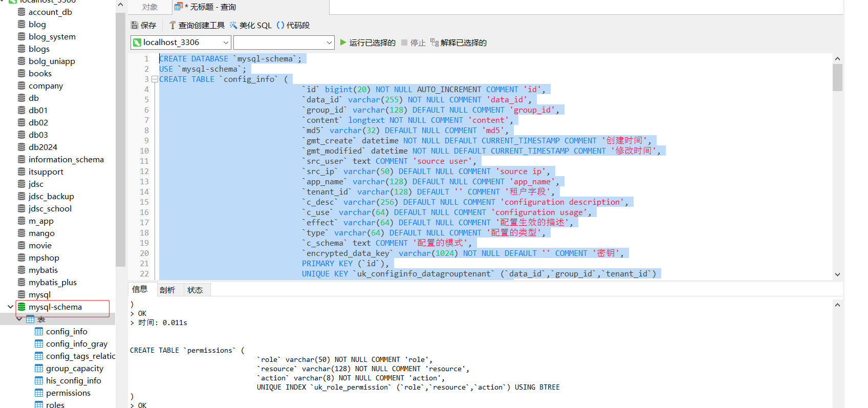The width and height of the screenshot is (868, 408).
Task: Open the empty database selector dropdown
Action: 329,42
